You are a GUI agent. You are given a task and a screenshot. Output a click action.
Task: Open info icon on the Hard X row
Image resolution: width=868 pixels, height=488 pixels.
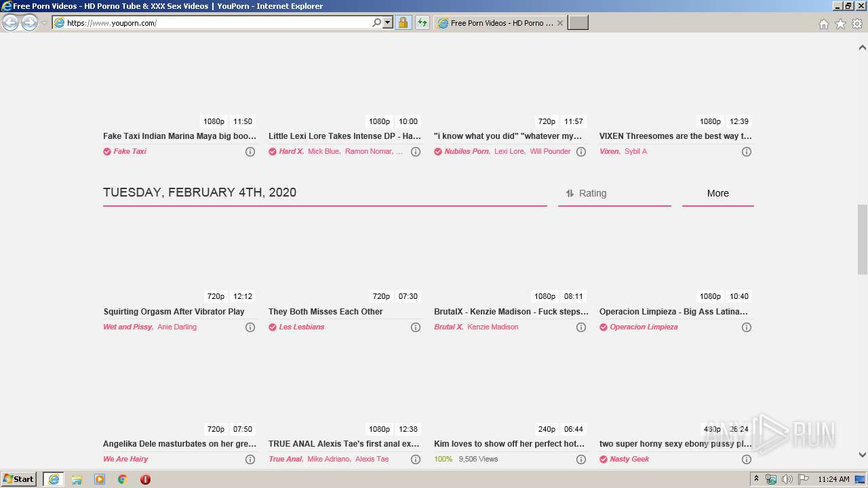click(x=416, y=152)
